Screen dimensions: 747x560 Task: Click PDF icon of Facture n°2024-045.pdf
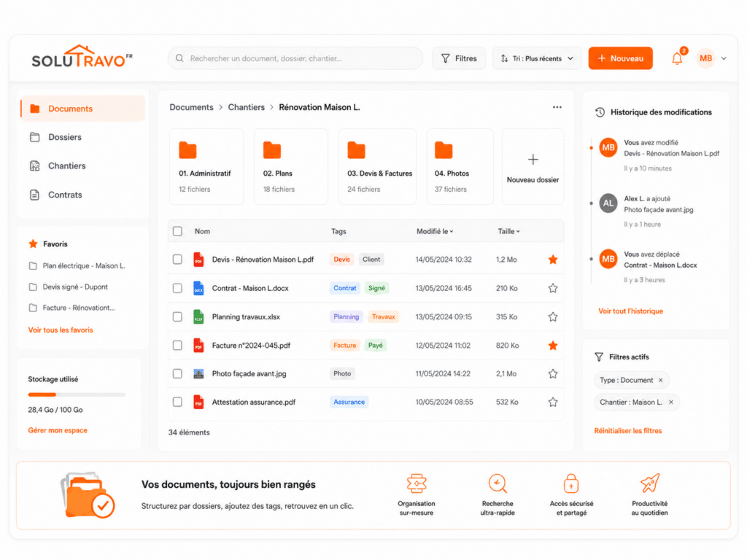[x=198, y=345]
